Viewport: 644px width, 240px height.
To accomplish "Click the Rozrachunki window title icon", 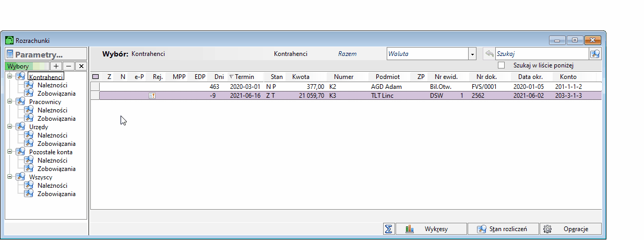I will (x=9, y=40).
